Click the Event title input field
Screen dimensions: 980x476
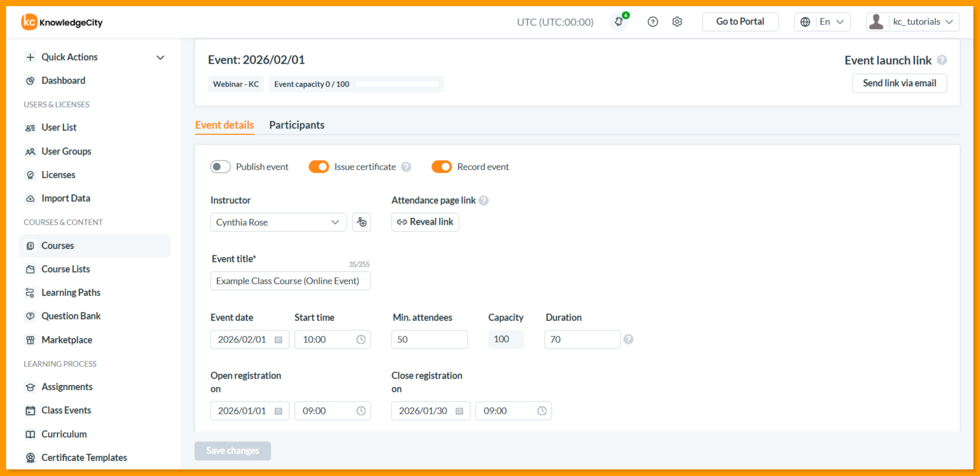point(291,281)
